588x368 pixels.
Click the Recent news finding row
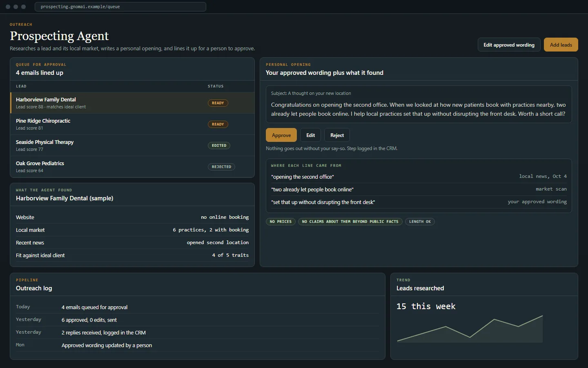point(132,242)
